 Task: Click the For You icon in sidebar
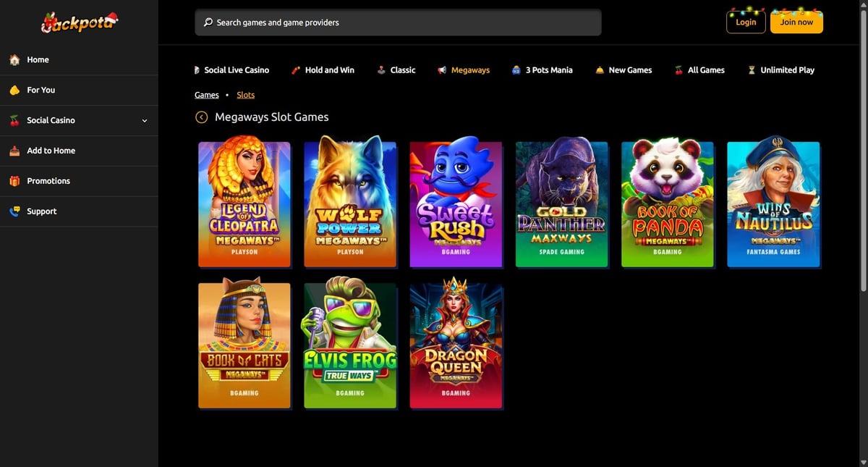click(14, 91)
